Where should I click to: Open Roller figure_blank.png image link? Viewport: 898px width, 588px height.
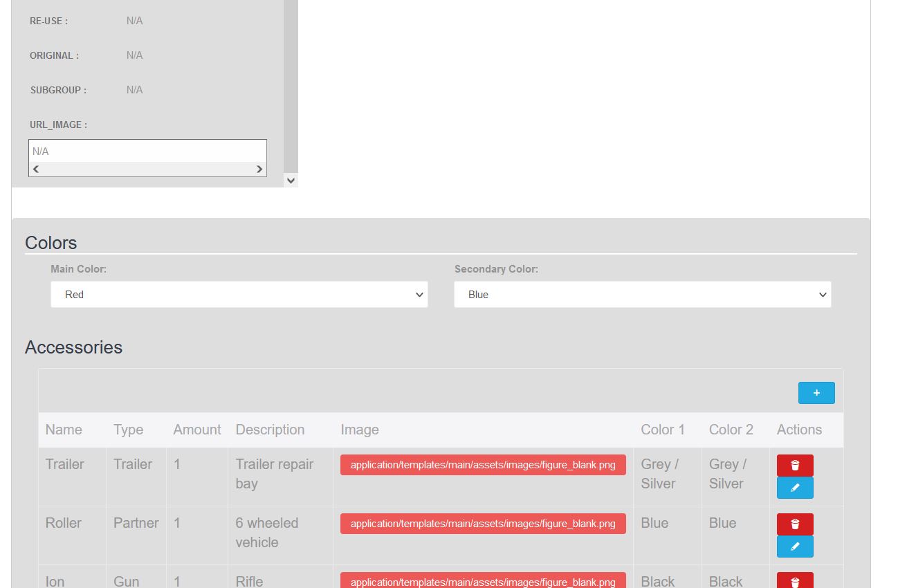click(483, 524)
